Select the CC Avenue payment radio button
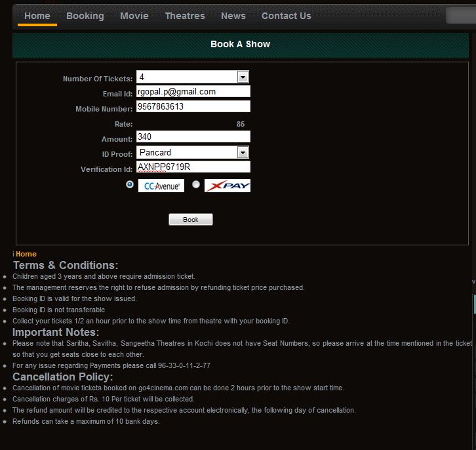 [x=130, y=184]
